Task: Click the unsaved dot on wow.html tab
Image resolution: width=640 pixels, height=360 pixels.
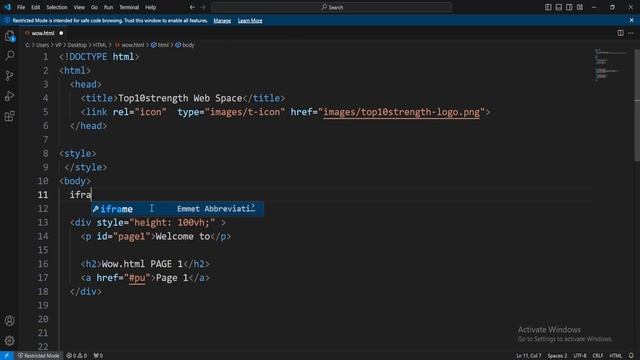Action: (x=61, y=33)
